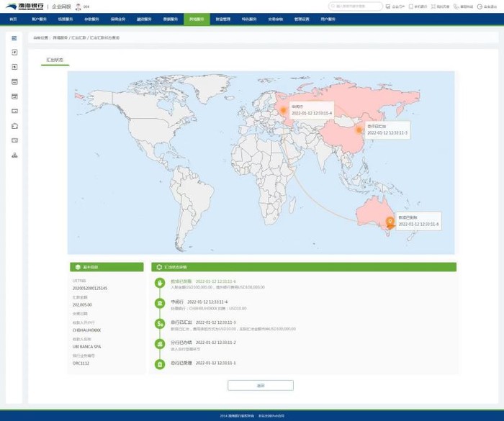Click the search input field in header
504x421 pixels.
(355, 6)
